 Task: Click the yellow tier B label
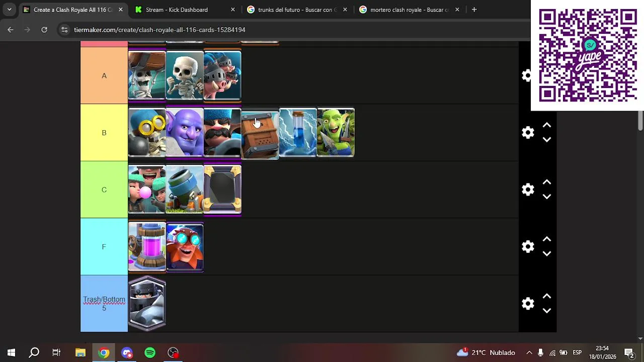coord(104,133)
